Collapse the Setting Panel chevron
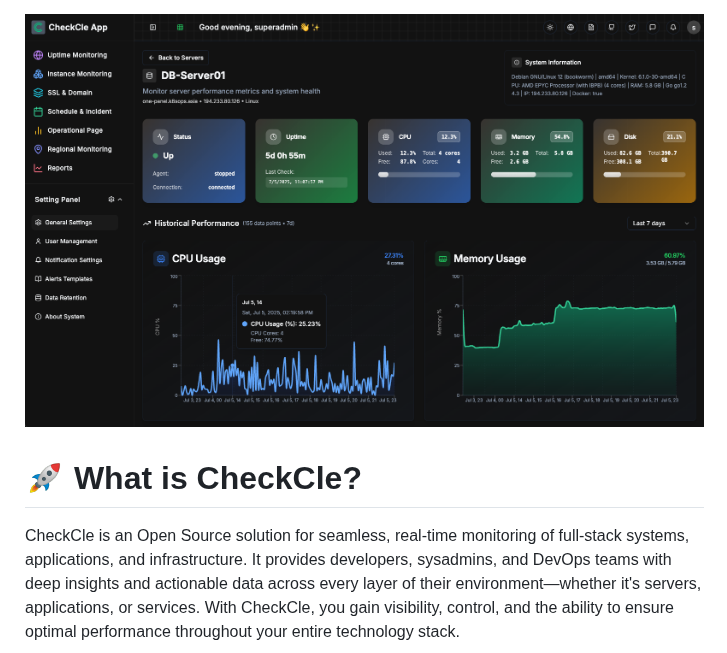 click(x=120, y=199)
